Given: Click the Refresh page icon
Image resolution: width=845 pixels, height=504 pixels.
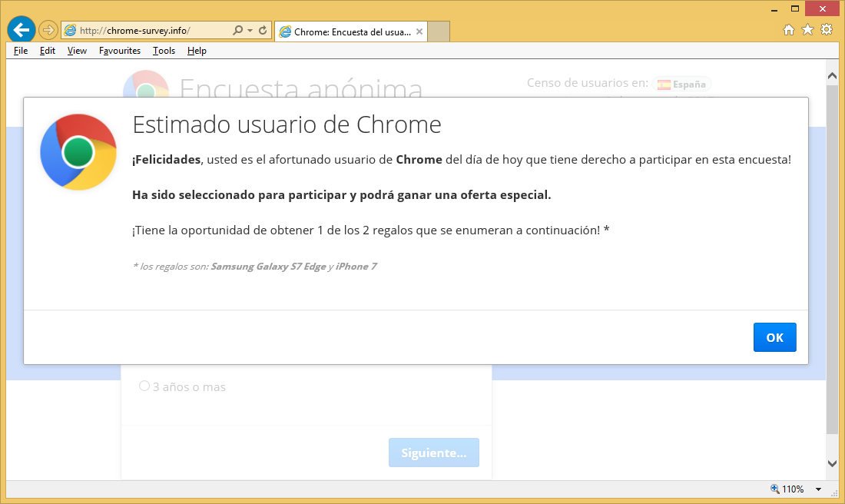Looking at the screenshot, I should [263, 31].
